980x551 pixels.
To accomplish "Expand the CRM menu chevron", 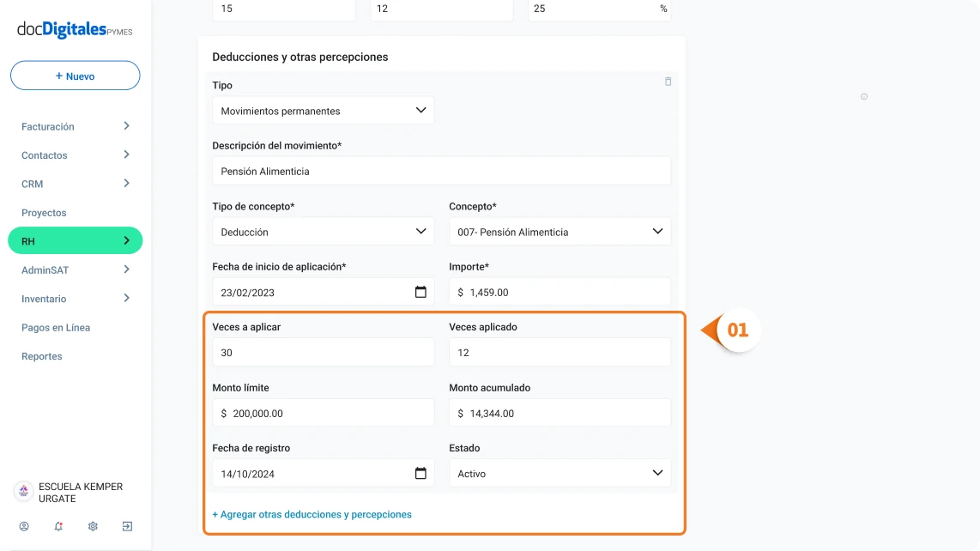I will tap(126, 184).
